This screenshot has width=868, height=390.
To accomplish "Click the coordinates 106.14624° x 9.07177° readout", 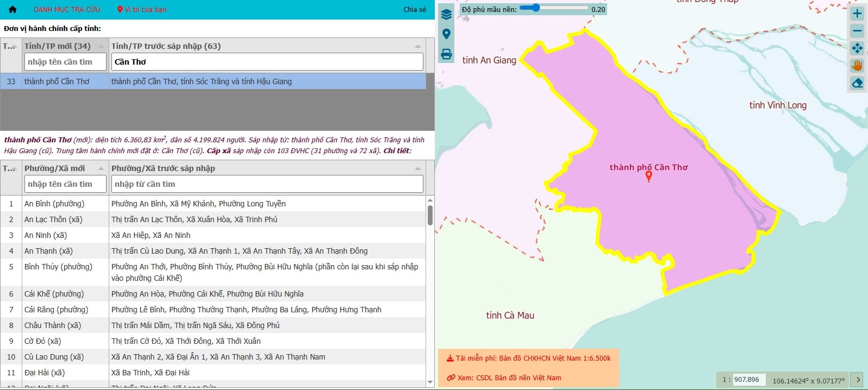I will pos(809,381).
